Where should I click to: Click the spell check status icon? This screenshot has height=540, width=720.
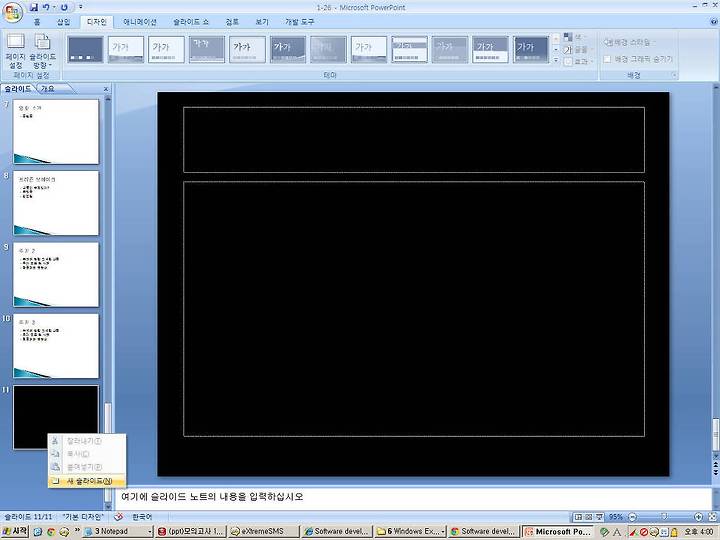coord(118,517)
